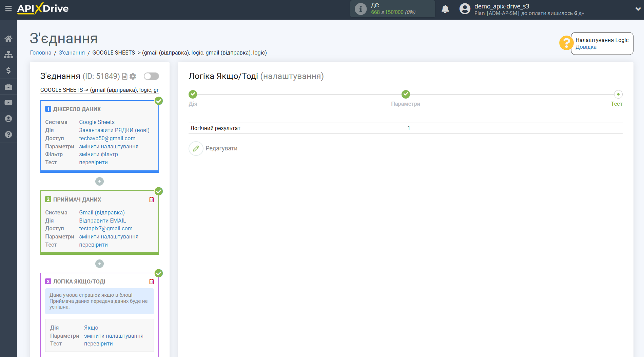Go to the Тест step marker
Image resolution: width=644 pixels, height=357 pixels.
[x=618, y=94]
